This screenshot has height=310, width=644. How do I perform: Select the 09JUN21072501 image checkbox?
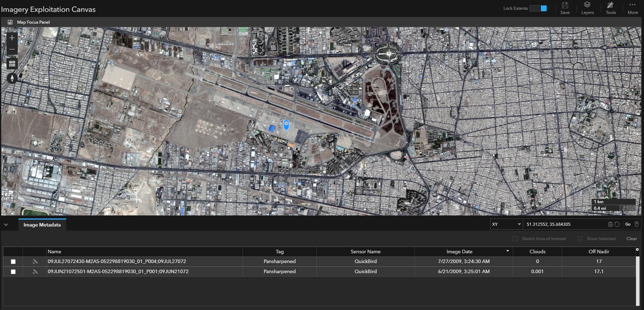pyautogui.click(x=13, y=272)
